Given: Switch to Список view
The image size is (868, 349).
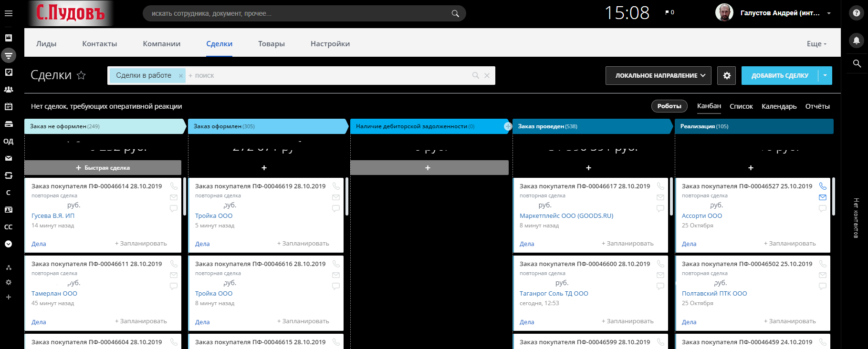Looking at the screenshot, I should pyautogui.click(x=741, y=106).
